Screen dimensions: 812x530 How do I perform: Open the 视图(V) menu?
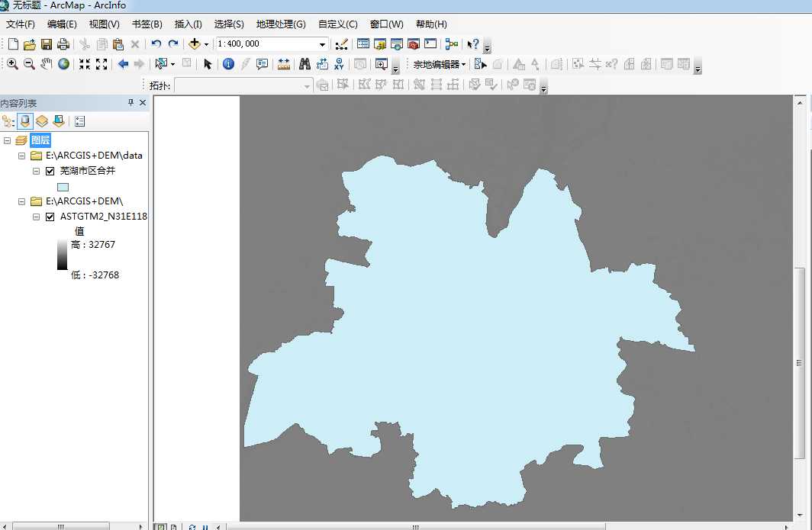click(x=104, y=24)
